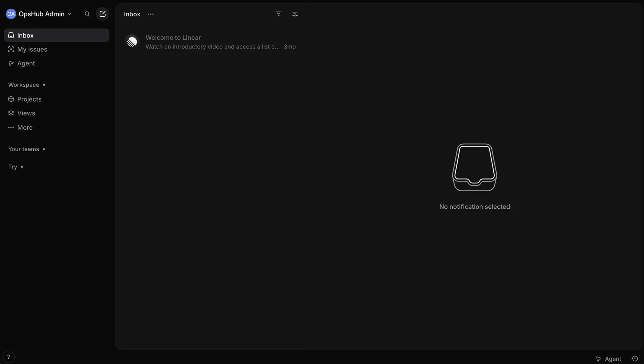Click the Linear logo avatar in notification
The height and width of the screenshot is (364, 644).
(132, 42)
